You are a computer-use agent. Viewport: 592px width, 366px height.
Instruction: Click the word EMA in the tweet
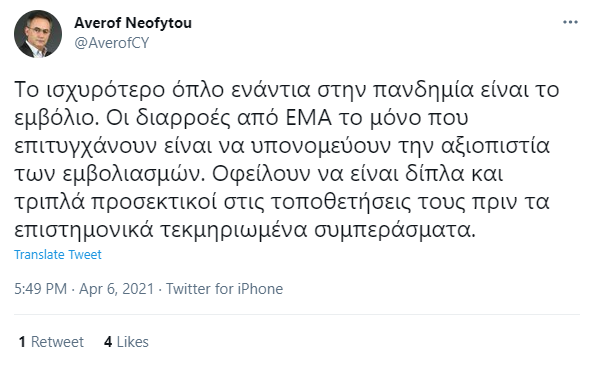tap(309, 118)
